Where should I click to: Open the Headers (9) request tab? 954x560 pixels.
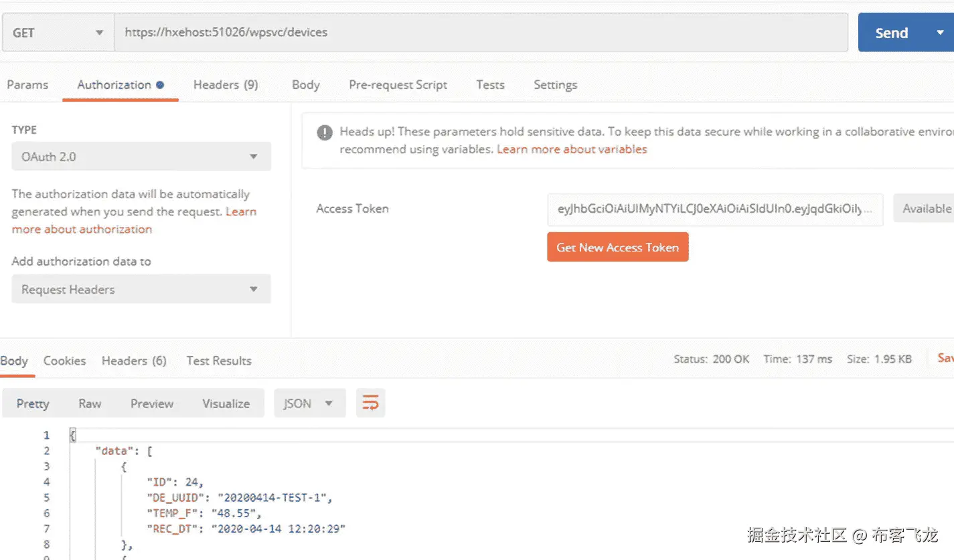(x=226, y=85)
